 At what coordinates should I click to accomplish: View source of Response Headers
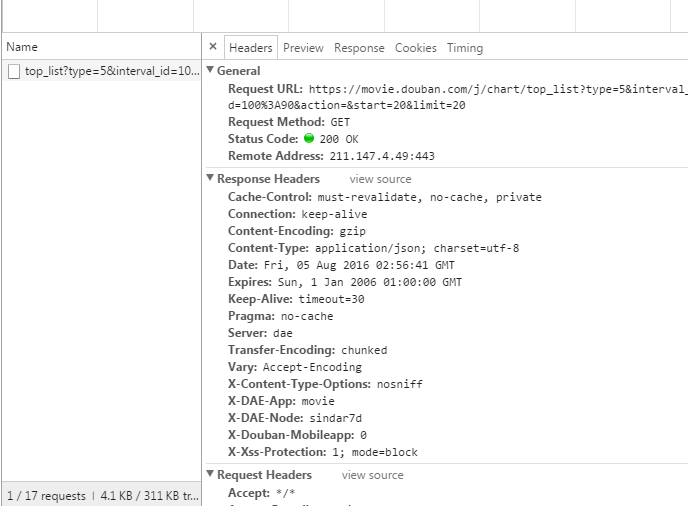(380, 179)
